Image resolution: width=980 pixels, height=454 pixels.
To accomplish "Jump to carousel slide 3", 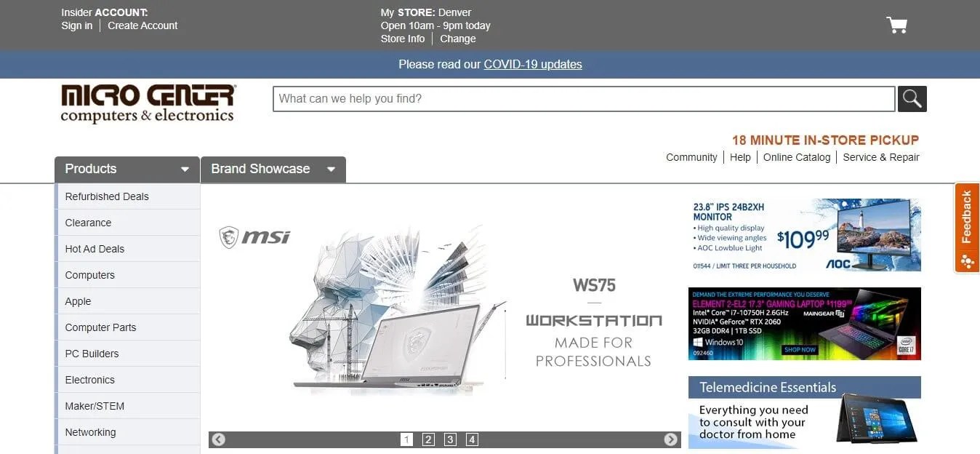I will tap(450, 439).
